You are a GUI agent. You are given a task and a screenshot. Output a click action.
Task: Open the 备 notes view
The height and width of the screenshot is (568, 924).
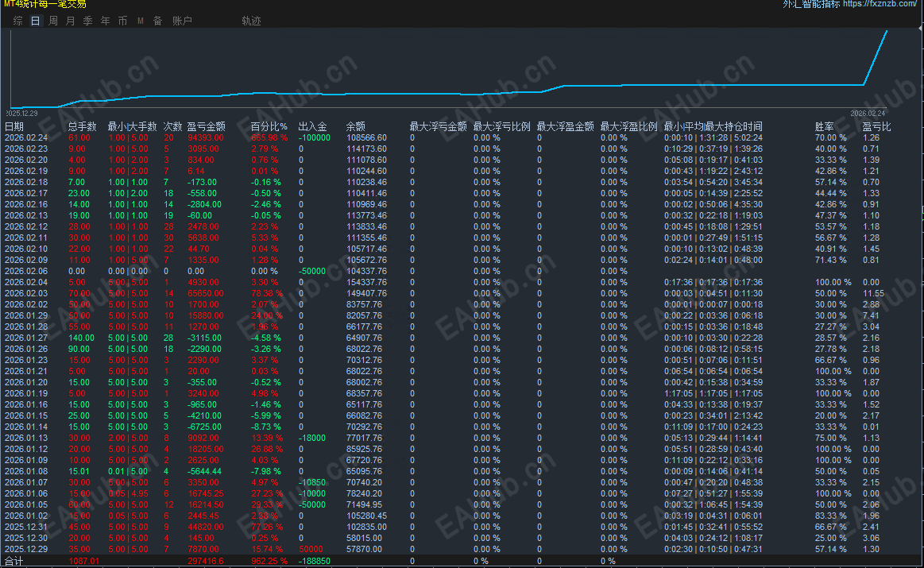tap(157, 21)
